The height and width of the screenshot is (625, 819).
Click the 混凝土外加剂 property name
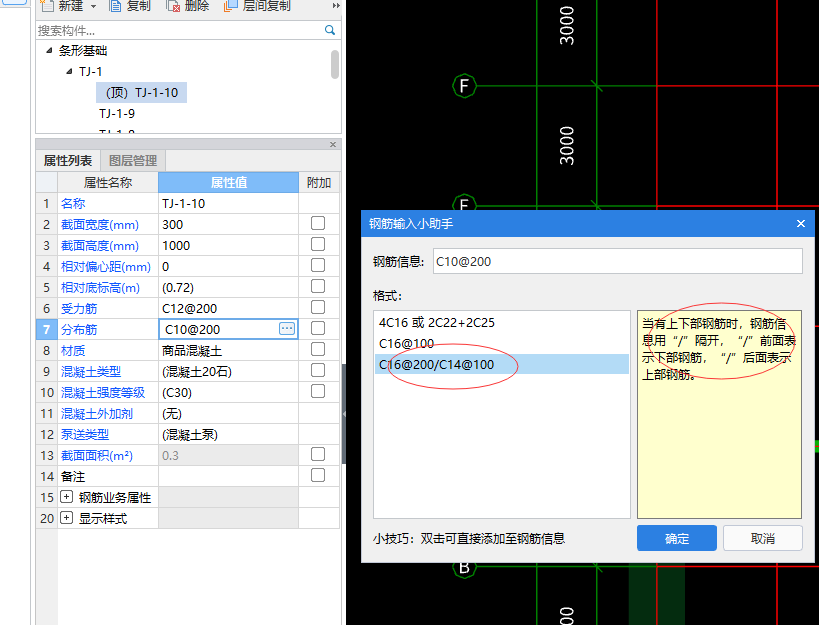[97, 414]
